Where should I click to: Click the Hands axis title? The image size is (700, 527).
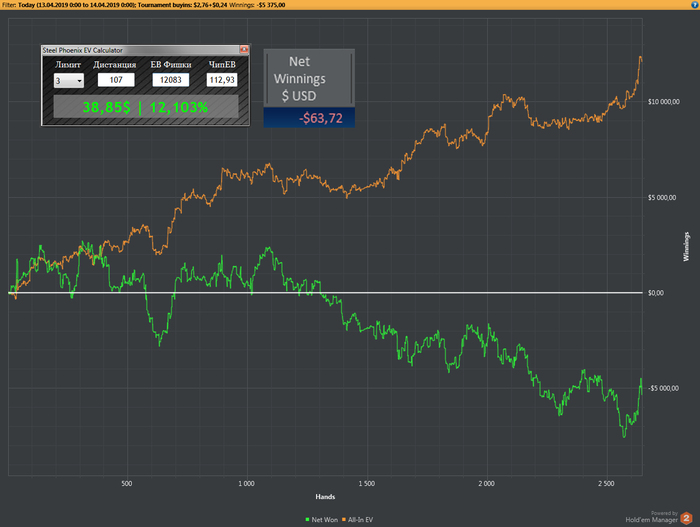(325, 497)
